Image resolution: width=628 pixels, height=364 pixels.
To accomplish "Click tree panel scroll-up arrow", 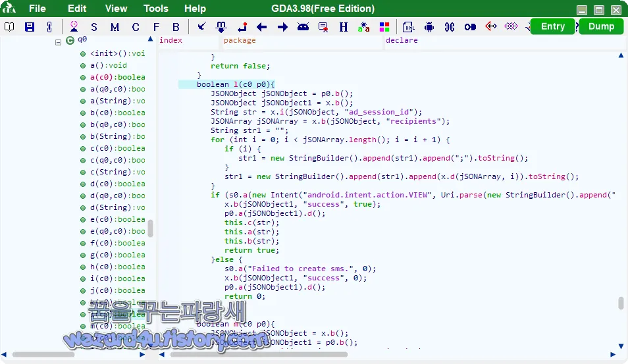I will click(150, 39).
